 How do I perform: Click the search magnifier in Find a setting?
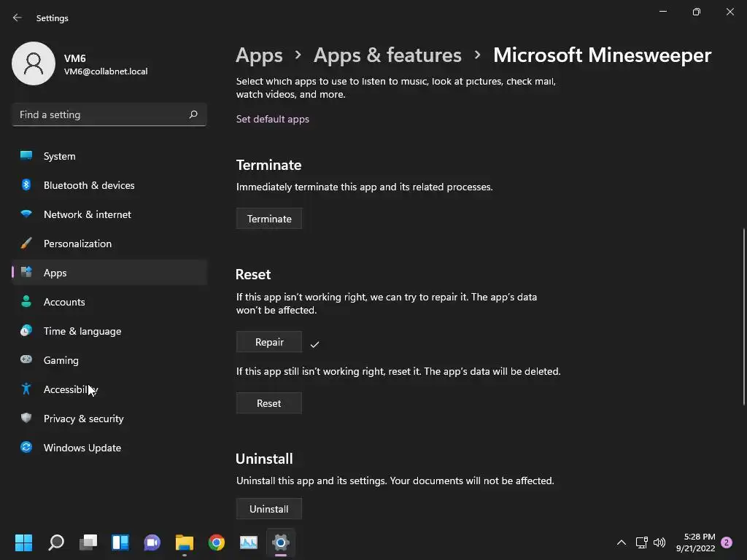coord(193,114)
